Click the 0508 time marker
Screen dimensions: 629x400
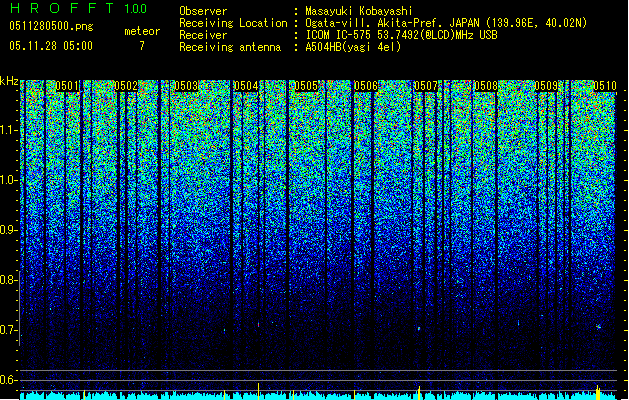[x=486, y=86]
